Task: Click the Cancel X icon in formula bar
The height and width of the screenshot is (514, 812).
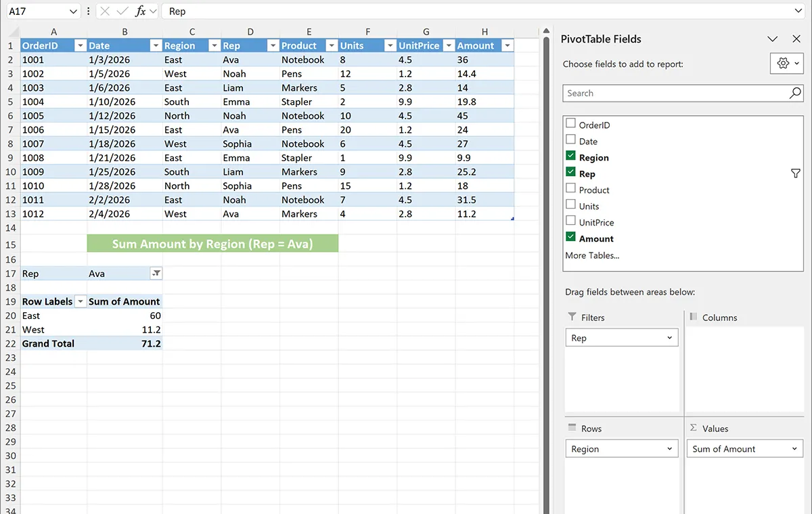Action: (x=105, y=12)
